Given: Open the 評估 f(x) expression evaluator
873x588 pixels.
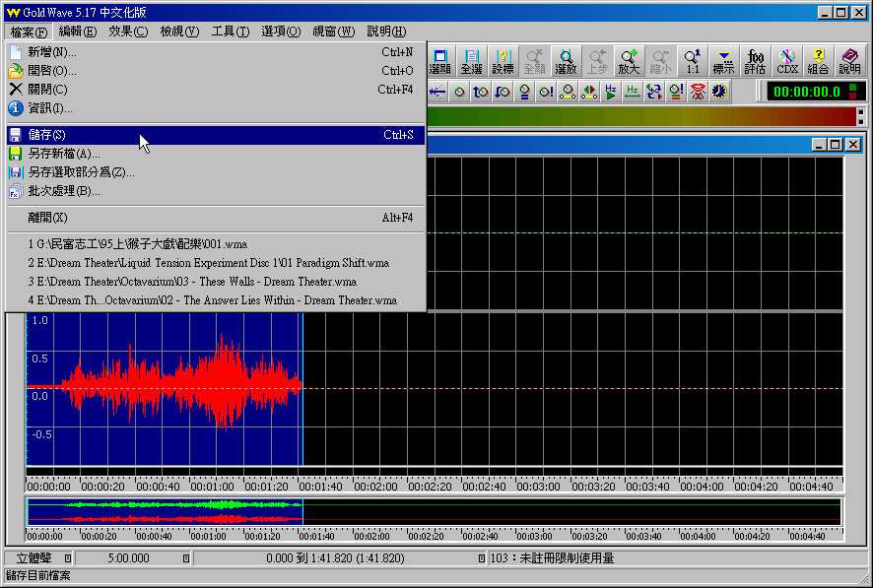Looking at the screenshot, I should click(756, 61).
